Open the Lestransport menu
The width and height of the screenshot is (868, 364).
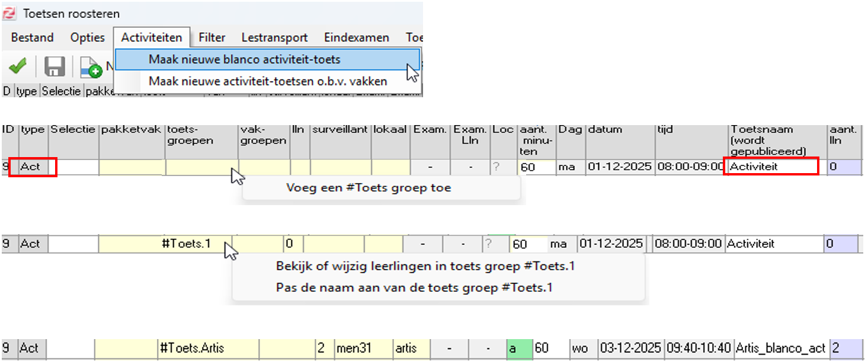[274, 37]
